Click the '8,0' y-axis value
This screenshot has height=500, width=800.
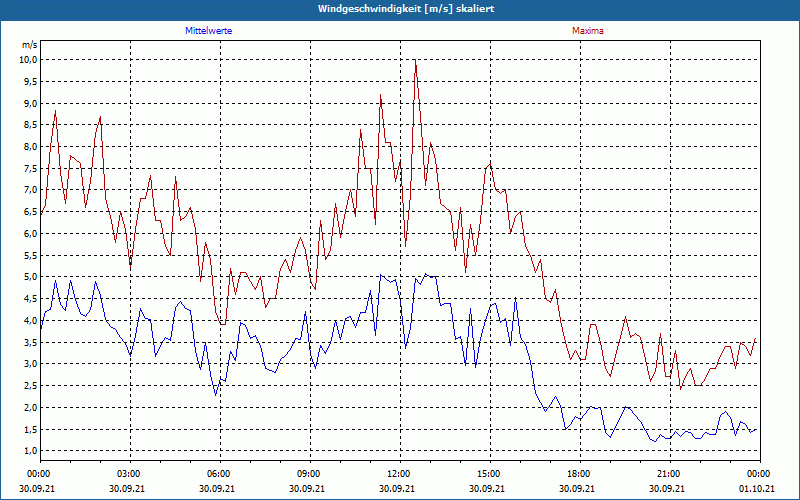point(31,146)
